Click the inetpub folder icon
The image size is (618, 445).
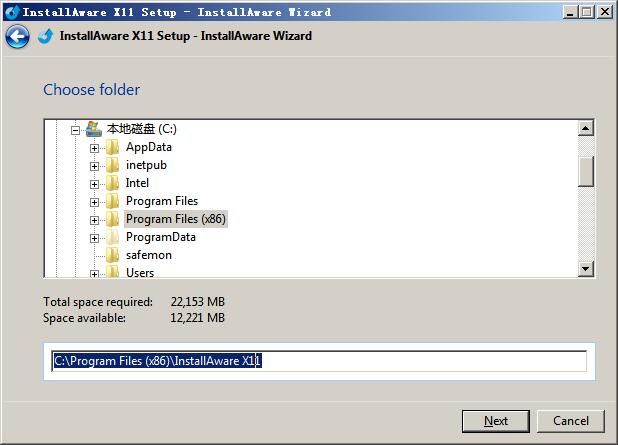click(x=112, y=165)
